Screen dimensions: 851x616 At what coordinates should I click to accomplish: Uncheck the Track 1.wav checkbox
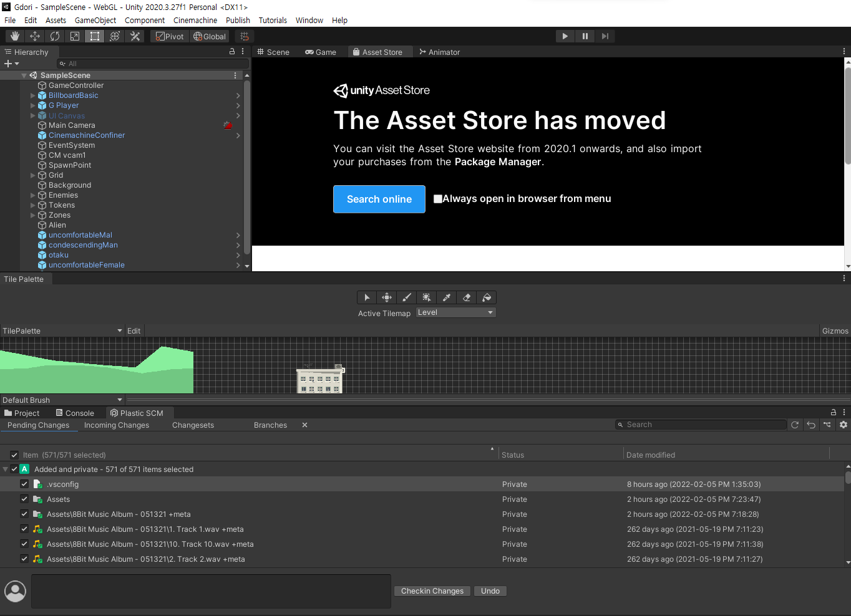click(24, 529)
